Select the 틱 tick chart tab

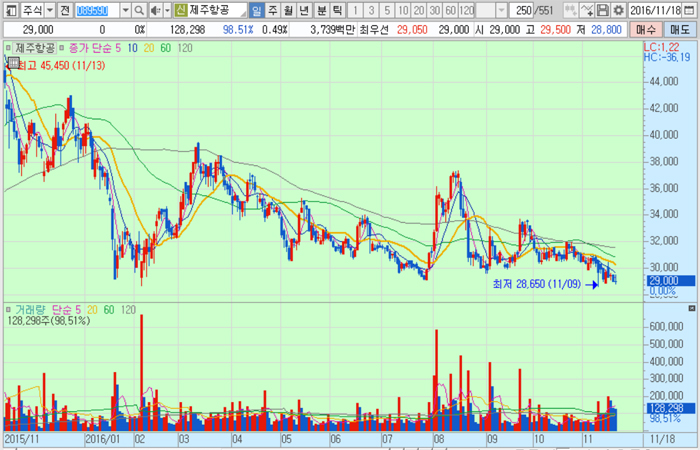337,10
